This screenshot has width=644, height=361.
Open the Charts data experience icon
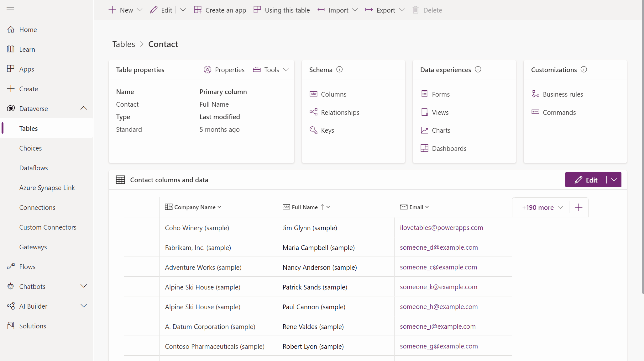point(425,130)
